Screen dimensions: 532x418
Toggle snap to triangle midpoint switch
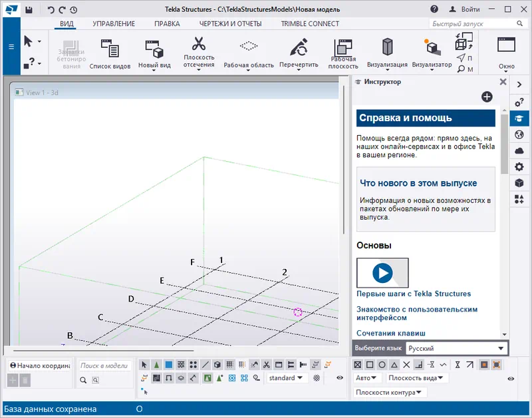[x=394, y=365]
